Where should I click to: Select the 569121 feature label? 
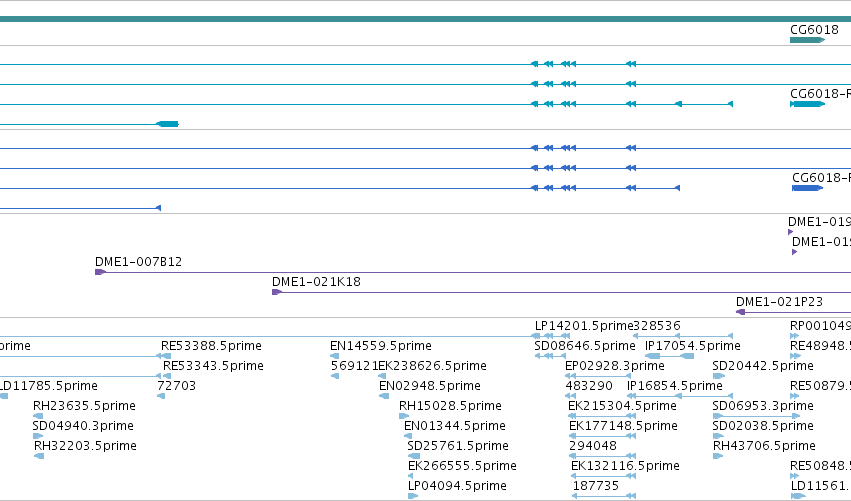(354, 366)
